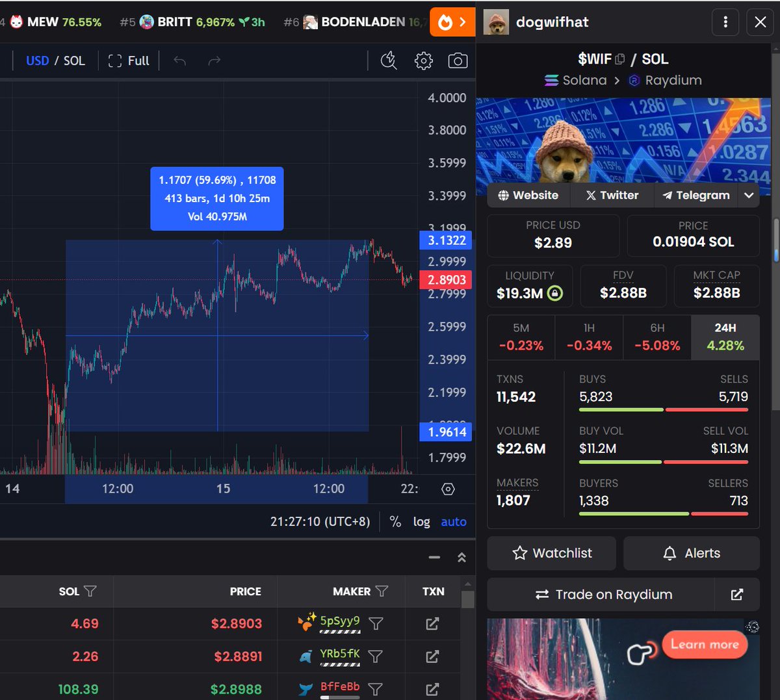780x700 pixels.
Task: Open the Solana chain link
Action: (576, 81)
